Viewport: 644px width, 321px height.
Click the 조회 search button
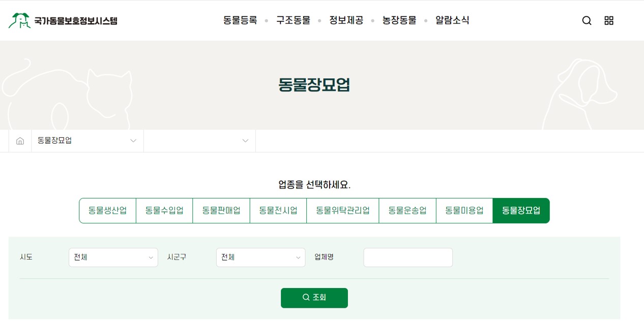[314, 298]
